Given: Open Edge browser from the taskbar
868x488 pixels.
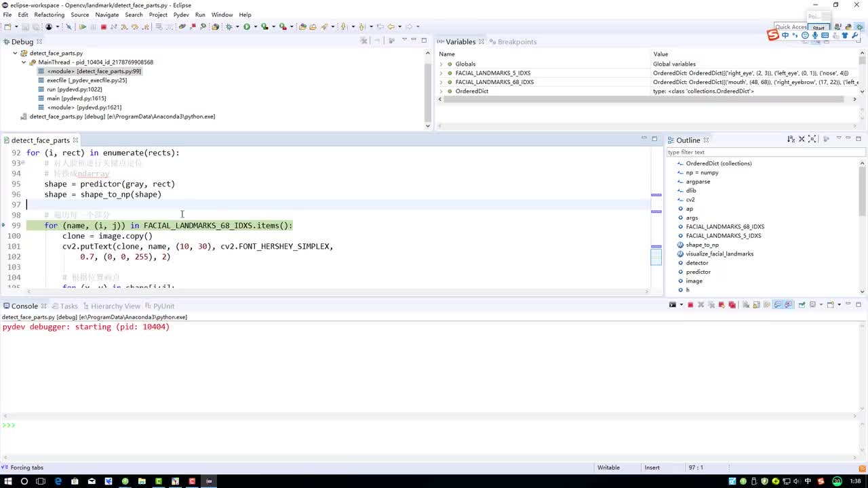Looking at the screenshot, I should (58, 481).
